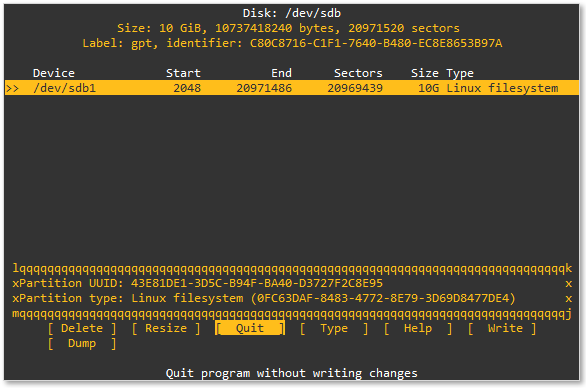Image resolution: width=586 pixels, height=388 pixels.
Task: Choose the Dump menu option
Action: click(x=82, y=344)
